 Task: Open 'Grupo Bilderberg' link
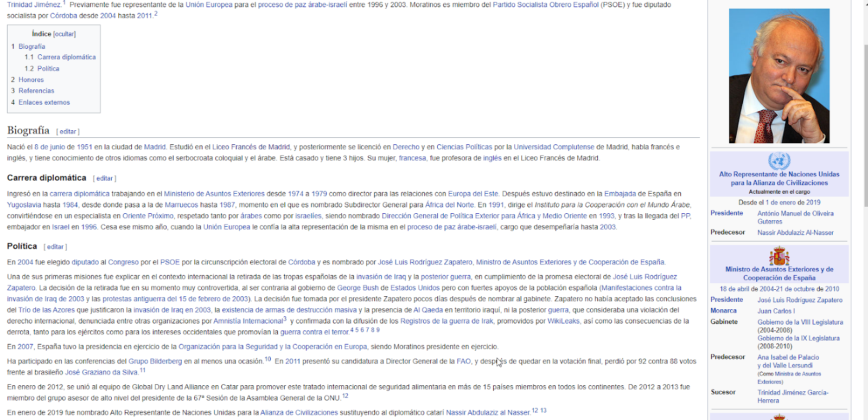coord(155,361)
